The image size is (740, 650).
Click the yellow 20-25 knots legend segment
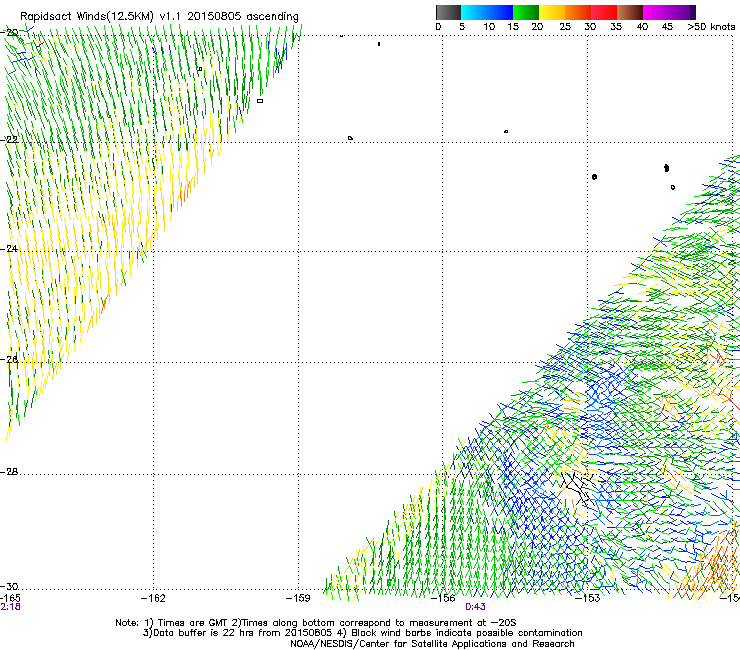click(x=552, y=12)
